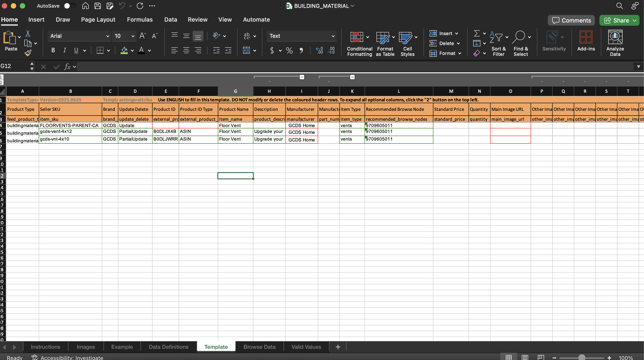
Task: Switch to the Data Definitions sheet tab
Action: tap(169, 347)
